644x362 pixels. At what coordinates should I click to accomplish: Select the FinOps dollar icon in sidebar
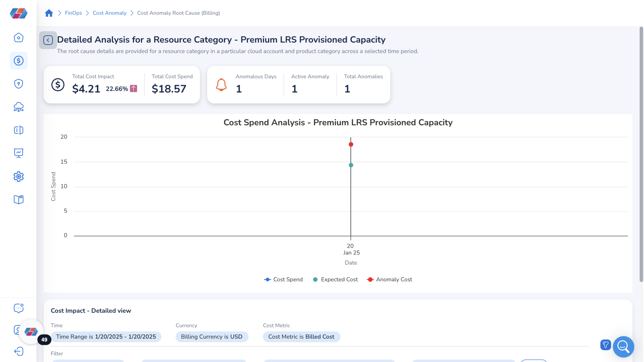18,61
